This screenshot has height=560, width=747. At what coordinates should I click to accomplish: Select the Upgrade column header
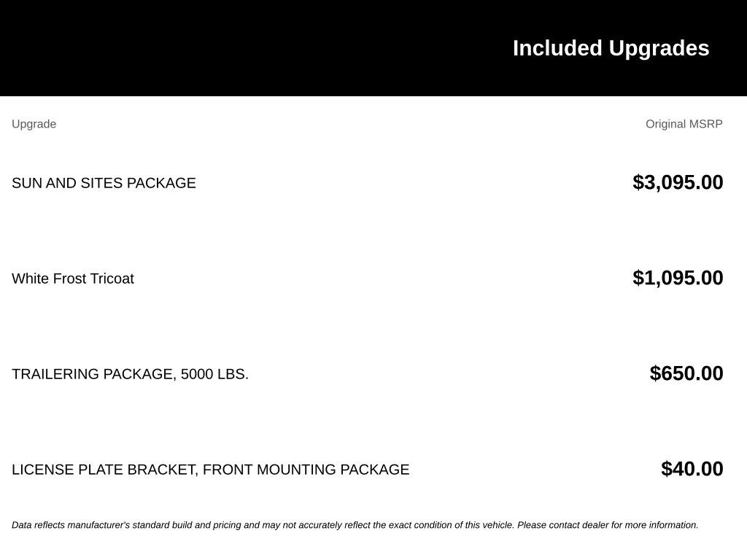tap(34, 124)
